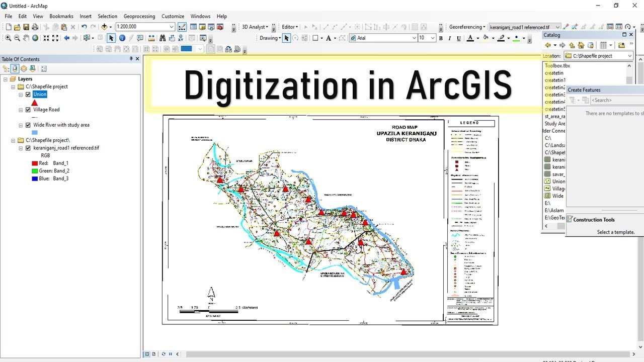
Task: Click the Create Features search field
Action: click(x=617, y=100)
